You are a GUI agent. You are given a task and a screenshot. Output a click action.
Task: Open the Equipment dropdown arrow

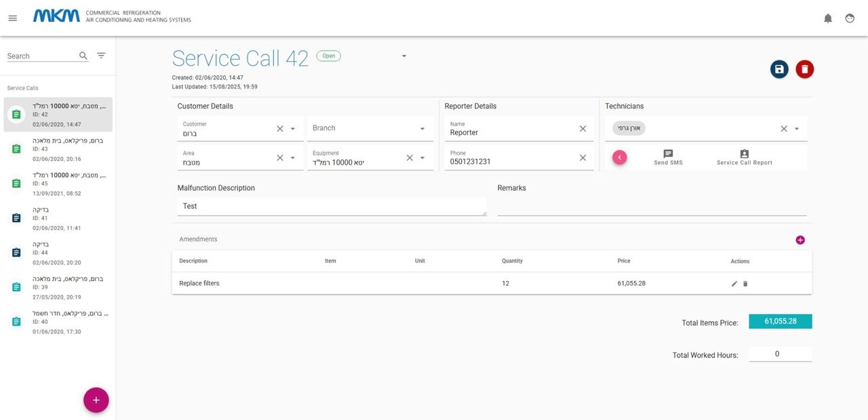click(x=422, y=158)
